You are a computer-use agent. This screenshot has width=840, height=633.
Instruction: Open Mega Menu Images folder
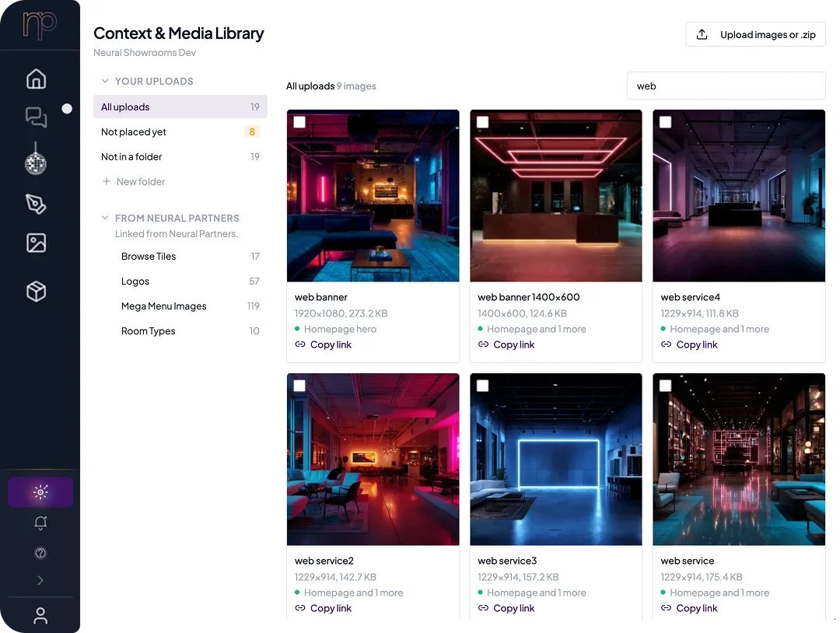[191, 306]
